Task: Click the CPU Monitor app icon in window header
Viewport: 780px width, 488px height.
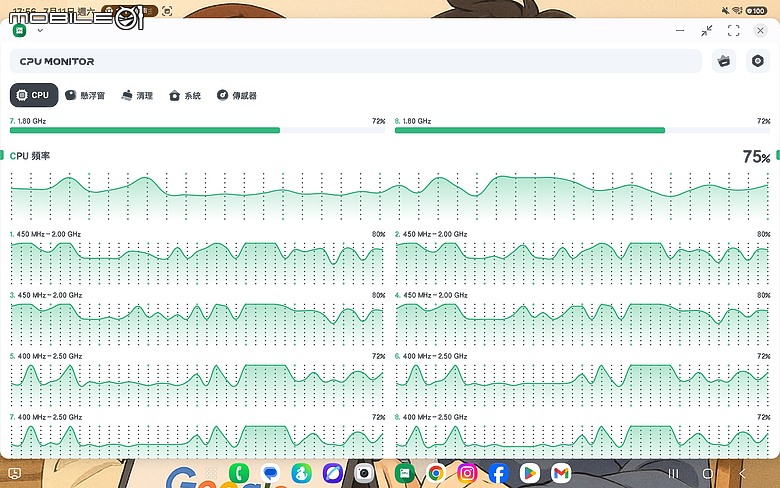Action: (19, 31)
